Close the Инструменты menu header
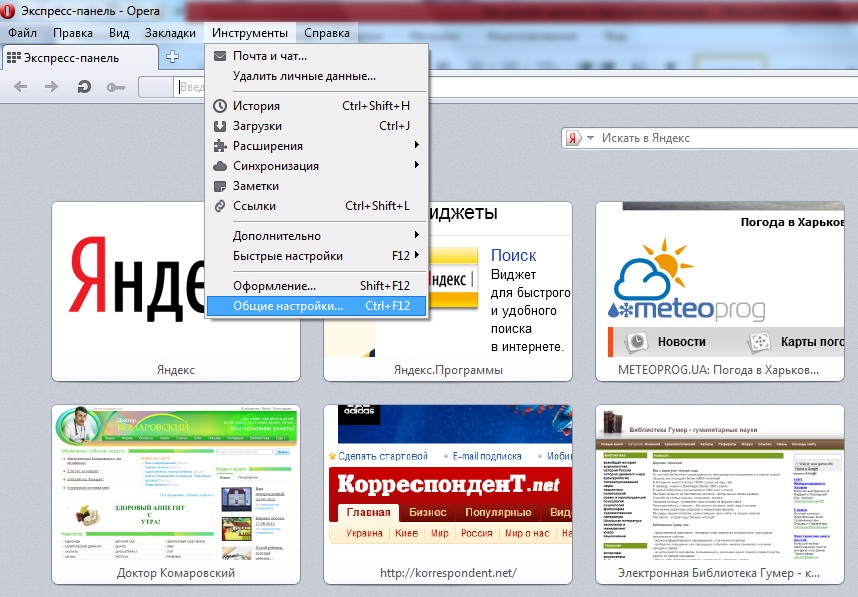The image size is (858, 597). (x=250, y=33)
